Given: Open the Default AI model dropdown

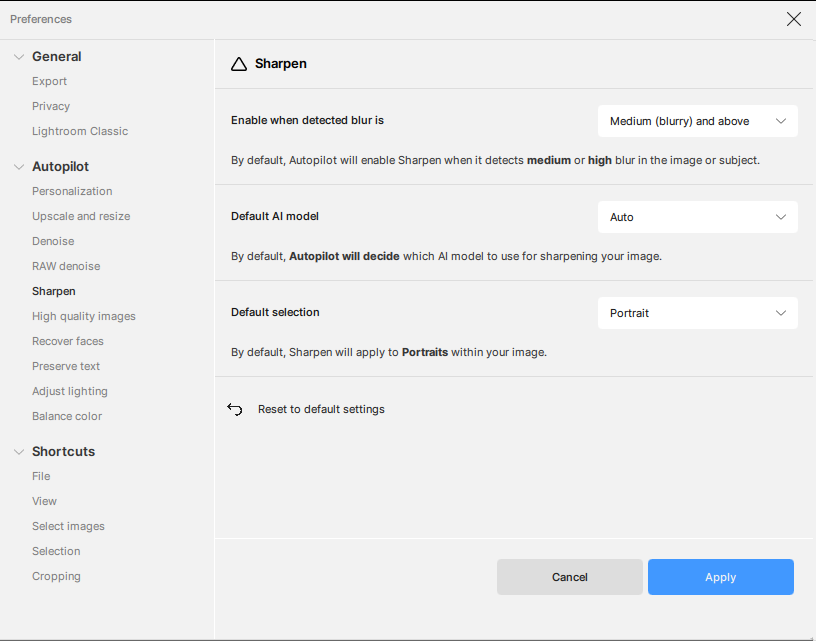Looking at the screenshot, I should point(697,217).
